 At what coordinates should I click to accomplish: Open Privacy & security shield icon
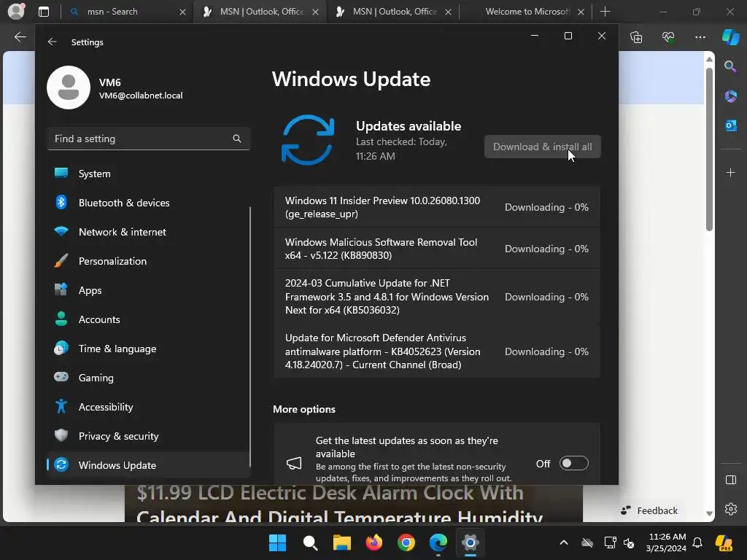[x=61, y=435]
